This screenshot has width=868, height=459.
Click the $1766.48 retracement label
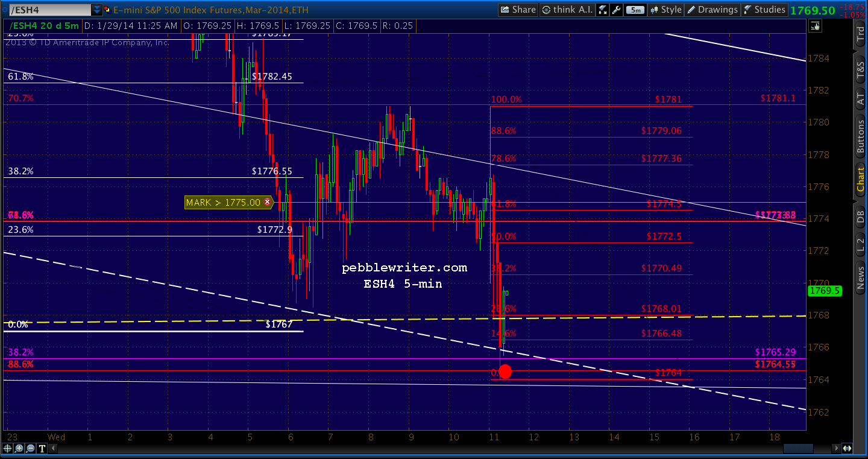click(662, 333)
